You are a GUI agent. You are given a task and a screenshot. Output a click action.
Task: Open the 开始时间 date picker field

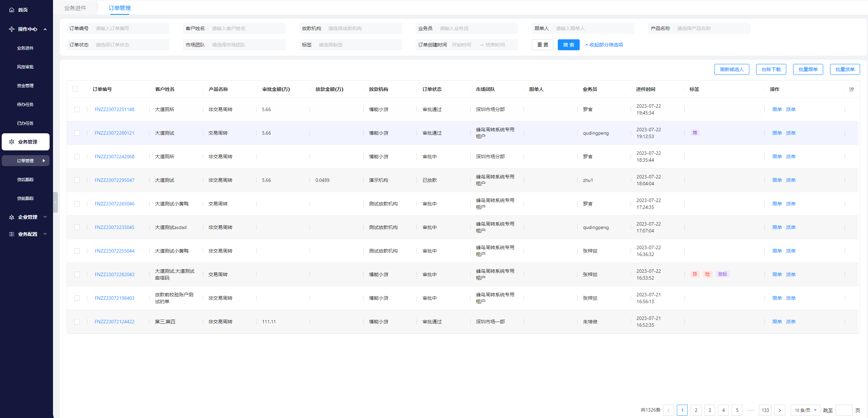click(463, 45)
